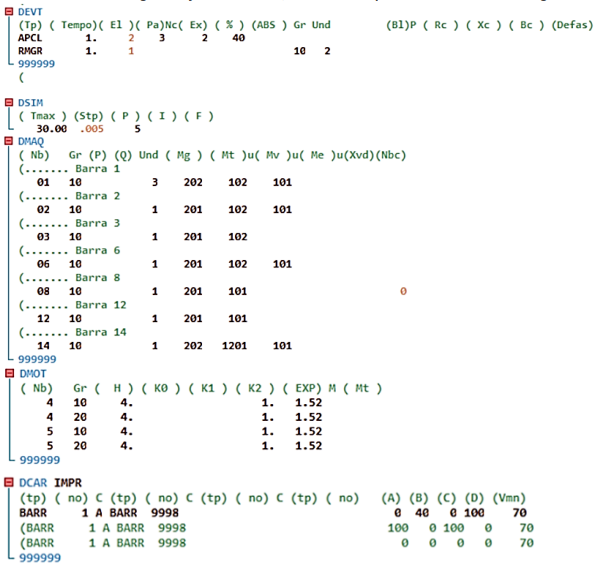Click the DSIM header comment line
Screen dimensions: 596x567
click(116, 116)
